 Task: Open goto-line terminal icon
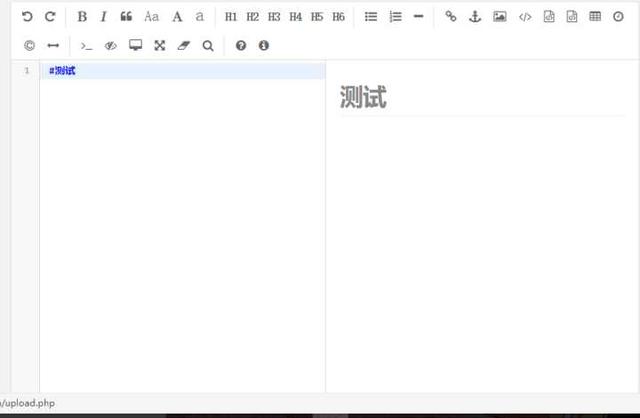(86, 46)
